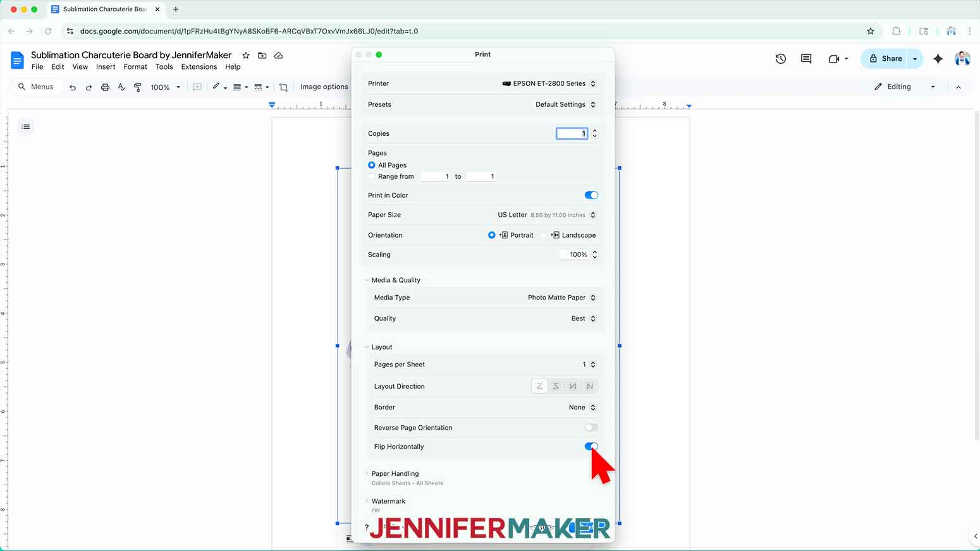The image size is (980, 551).
Task: Click the spelling and grammar check icon
Action: pyautogui.click(x=121, y=87)
